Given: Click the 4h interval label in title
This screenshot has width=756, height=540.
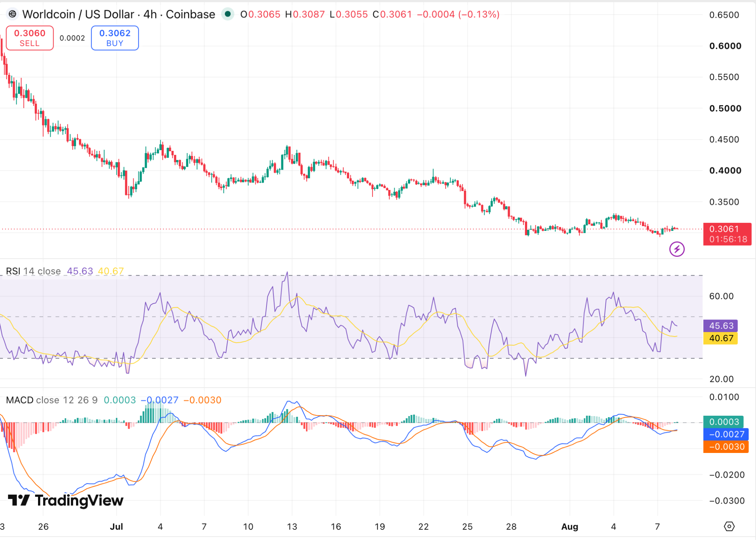Looking at the screenshot, I should (150, 14).
